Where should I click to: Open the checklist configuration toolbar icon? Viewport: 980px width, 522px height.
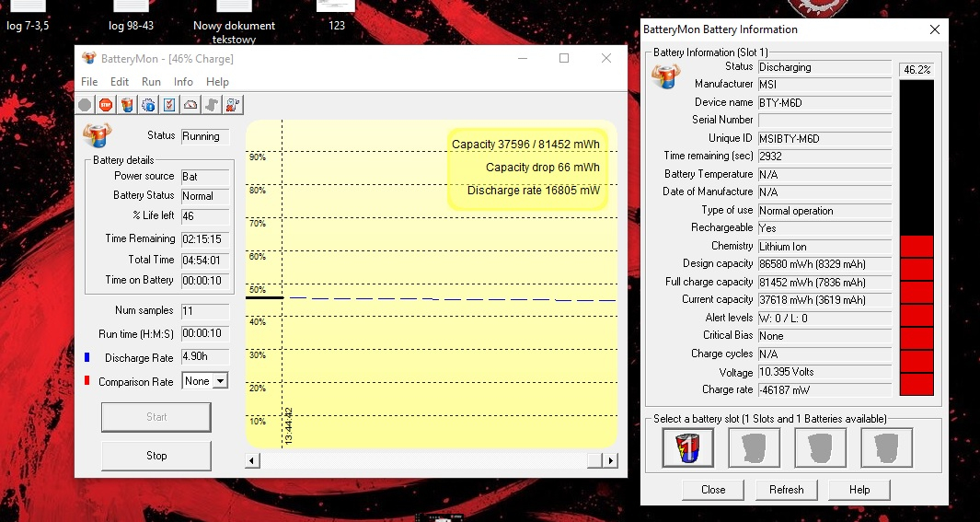(169, 105)
